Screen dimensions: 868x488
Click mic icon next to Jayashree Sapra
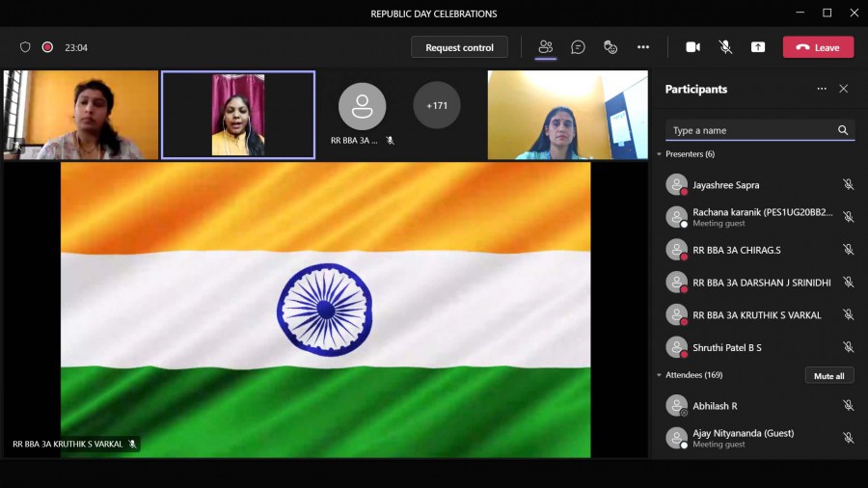click(x=848, y=185)
